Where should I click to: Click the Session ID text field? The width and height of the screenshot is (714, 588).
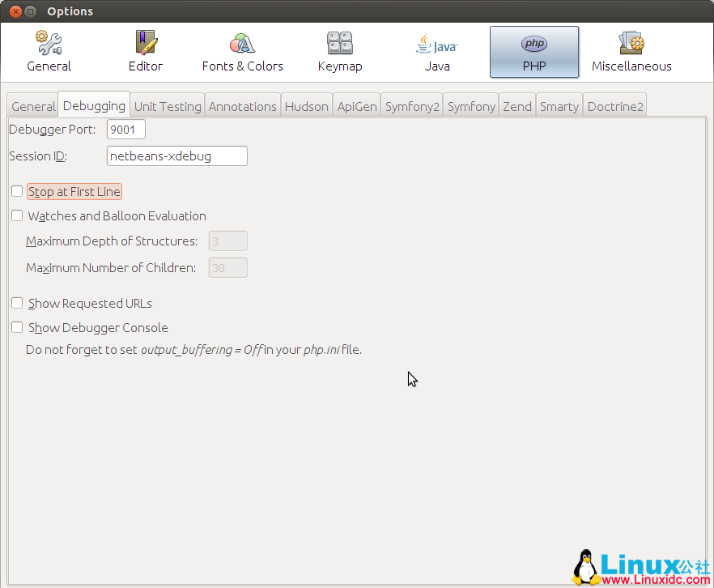[x=177, y=156]
